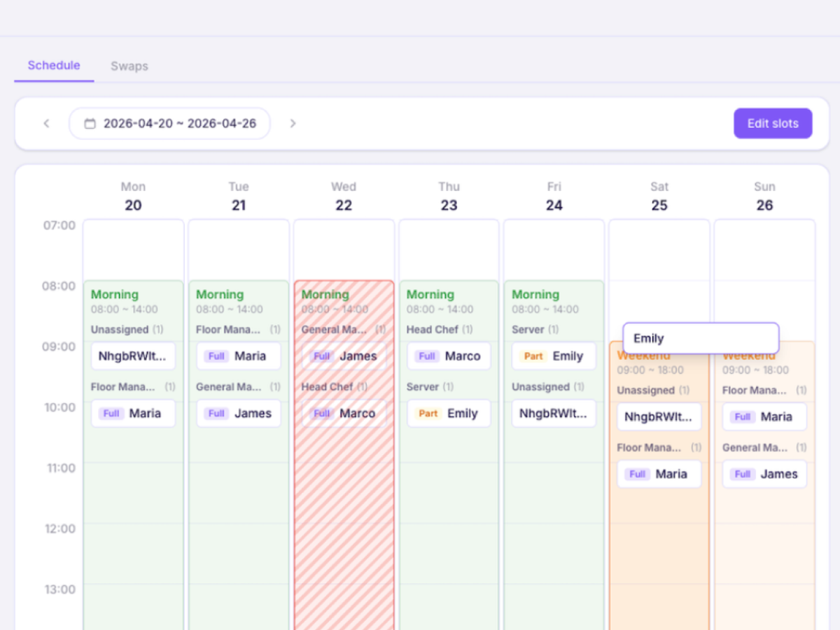This screenshot has height=630, width=840.
Task: Switch to the Schedule tab
Action: point(54,66)
